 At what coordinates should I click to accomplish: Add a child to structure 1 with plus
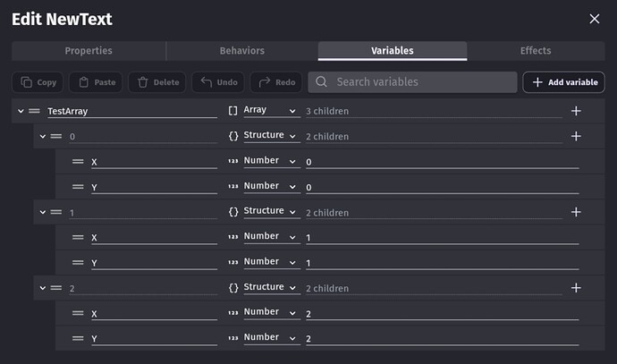576,212
